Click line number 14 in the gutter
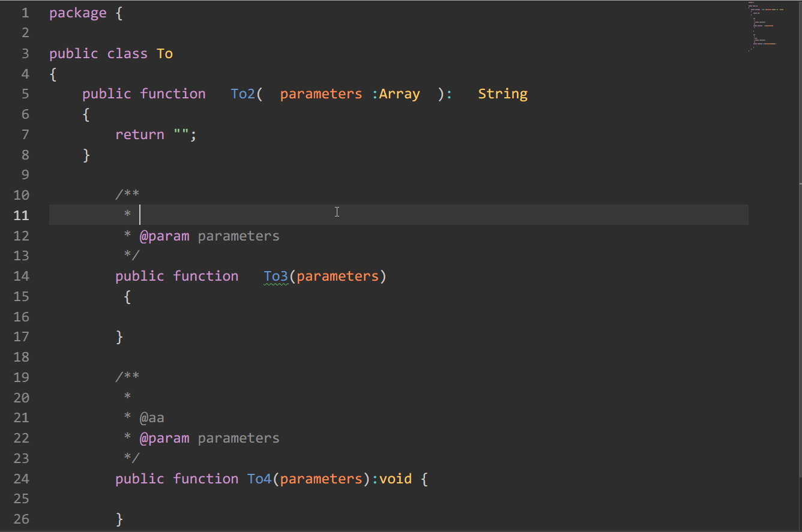 coord(21,276)
